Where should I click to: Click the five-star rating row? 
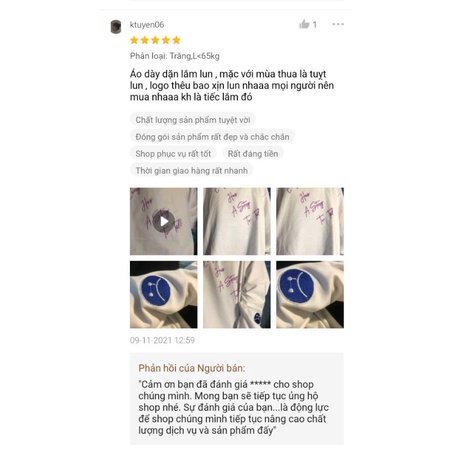tap(155, 40)
